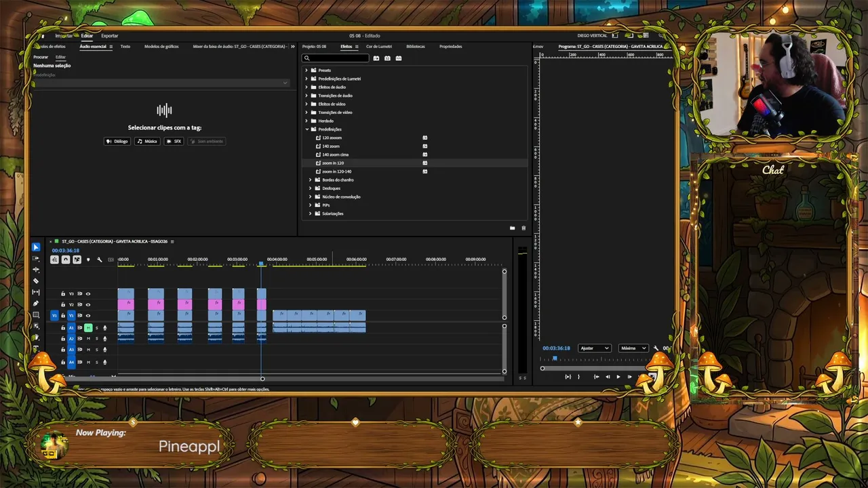Expand the Presets folder
The height and width of the screenshot is (488, 868).
307,70
